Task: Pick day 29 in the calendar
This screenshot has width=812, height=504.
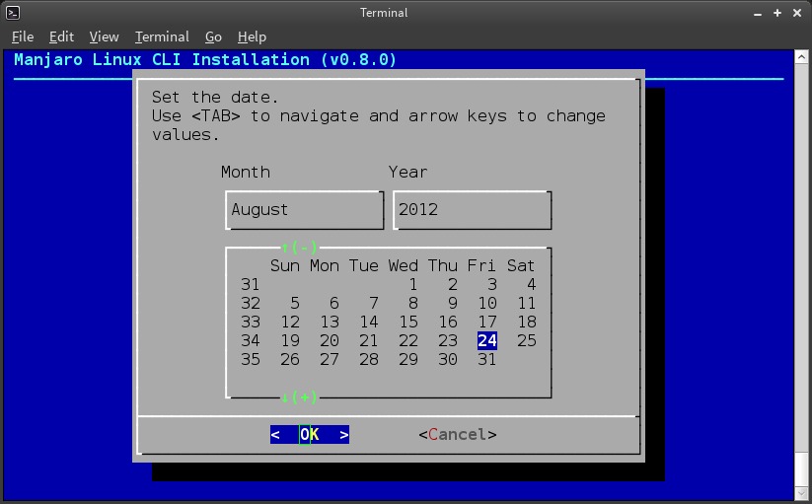Action: pyautogui.click(x=408, y=359)
